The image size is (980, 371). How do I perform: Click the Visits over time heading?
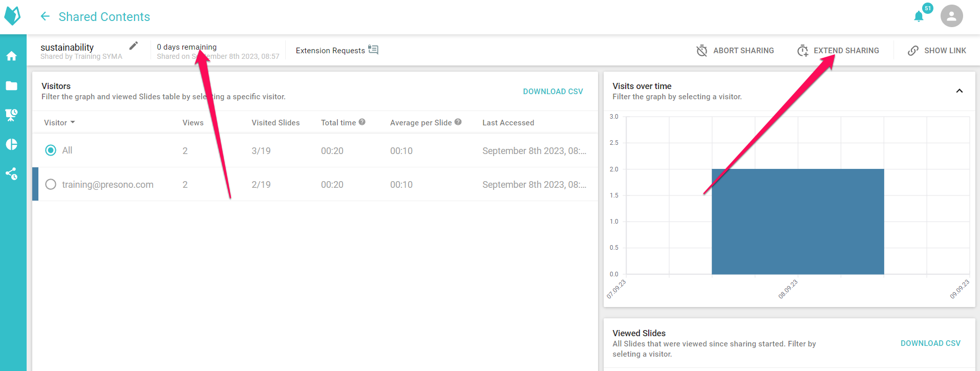(x=642, y=86)
